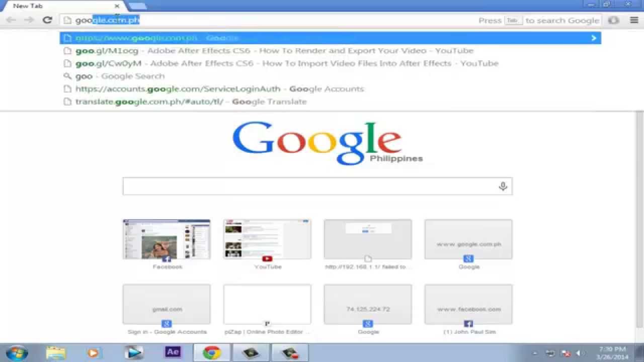The width and height of the screenshot is (644, 362).
Task: Reload the page with the refresh icon
Action: [x=47, y=20]
